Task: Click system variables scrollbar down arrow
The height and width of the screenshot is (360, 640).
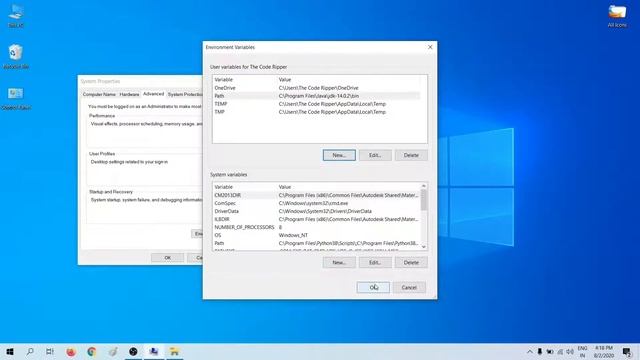Action: click(424, 247)
